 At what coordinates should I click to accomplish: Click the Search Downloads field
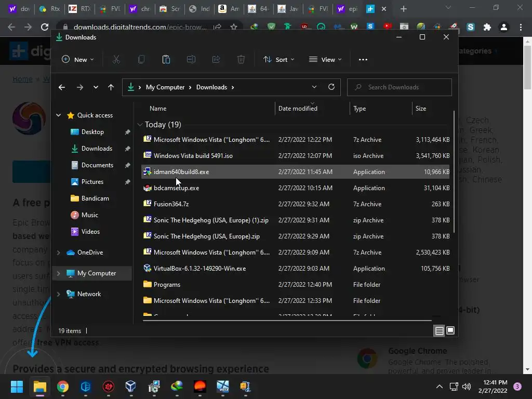[400, 87]
